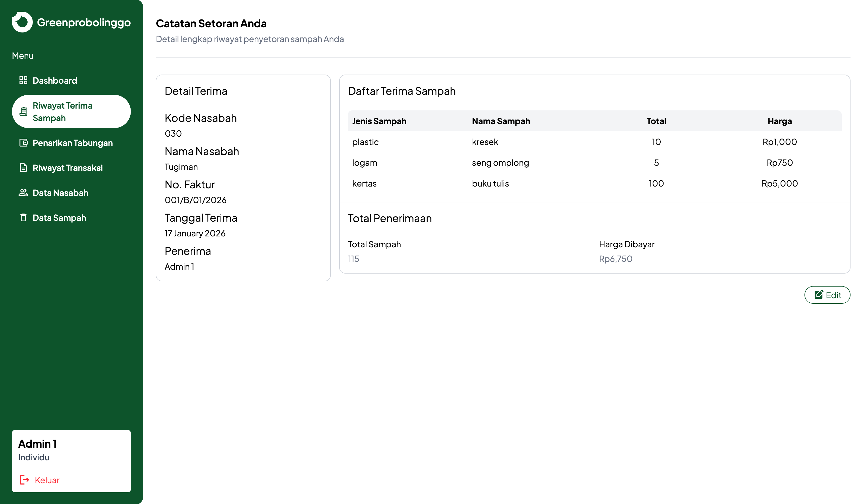Click the Keluar logout link
863x504 pixels.
click(47, 480)
